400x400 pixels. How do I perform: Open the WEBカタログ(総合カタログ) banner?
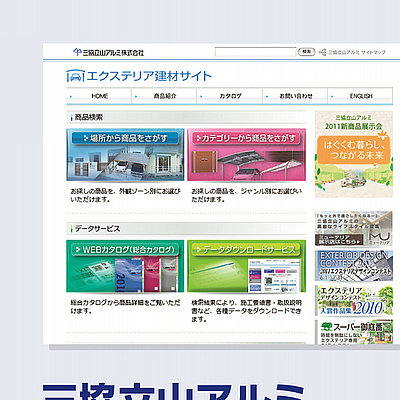[x=125, y=266]
